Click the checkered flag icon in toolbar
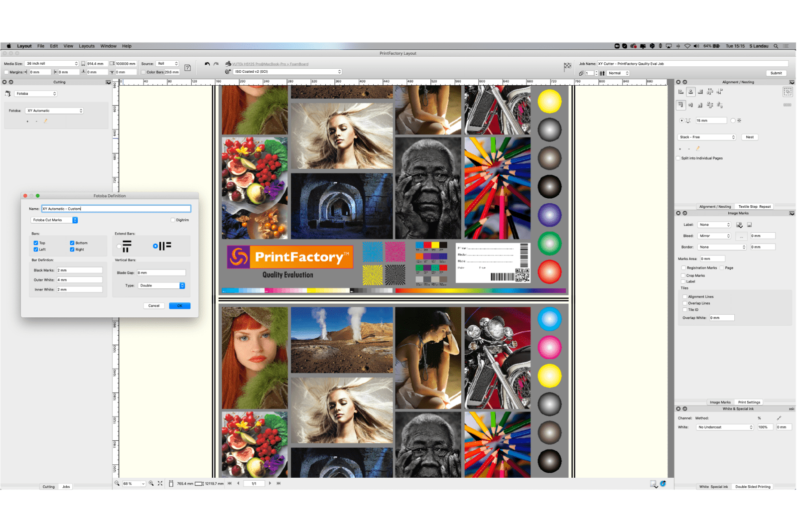 [567, 66]
